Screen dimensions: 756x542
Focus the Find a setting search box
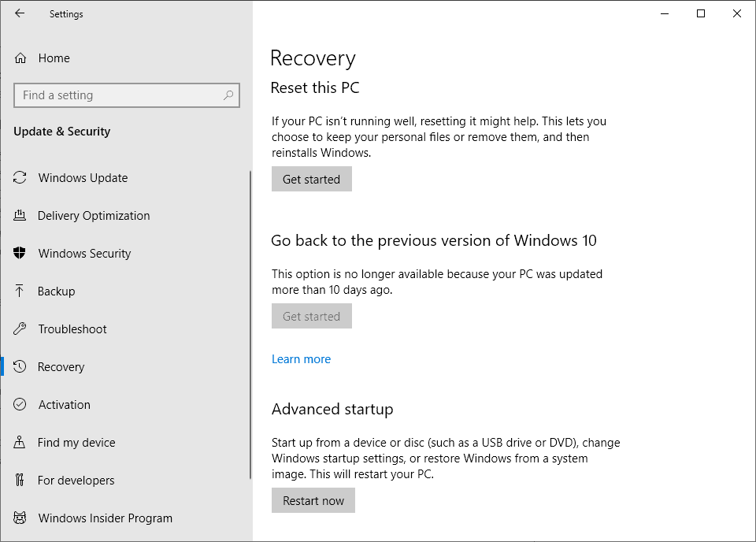(118, 95)
